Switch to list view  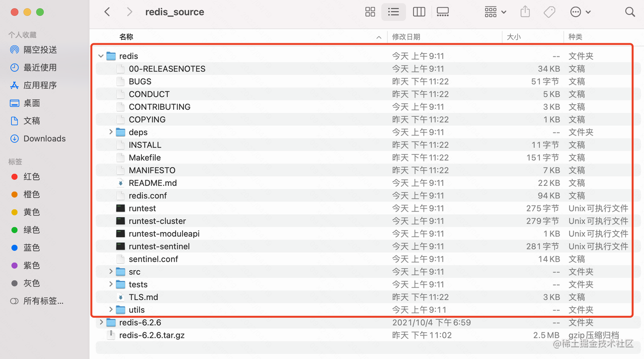point(393,12)
